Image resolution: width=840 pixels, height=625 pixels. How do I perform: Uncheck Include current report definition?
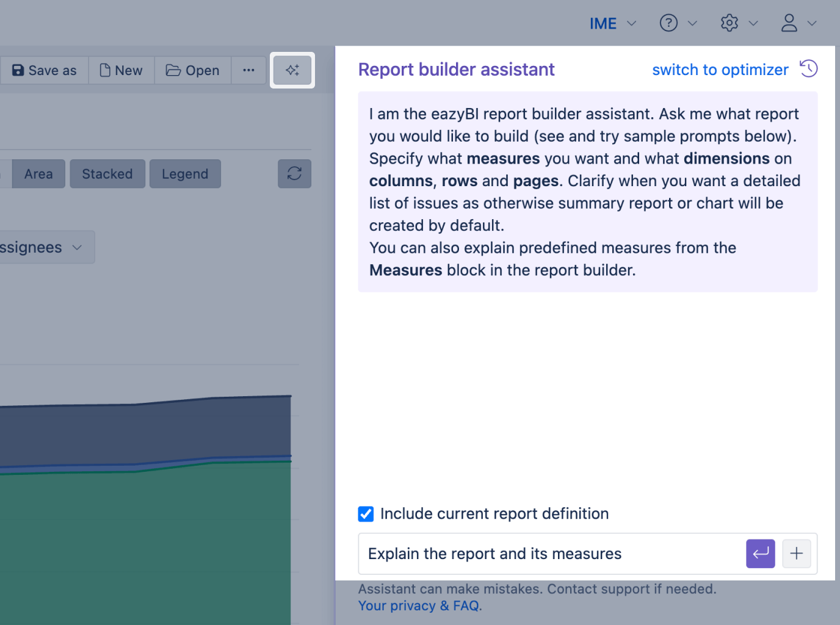[366, 514]
